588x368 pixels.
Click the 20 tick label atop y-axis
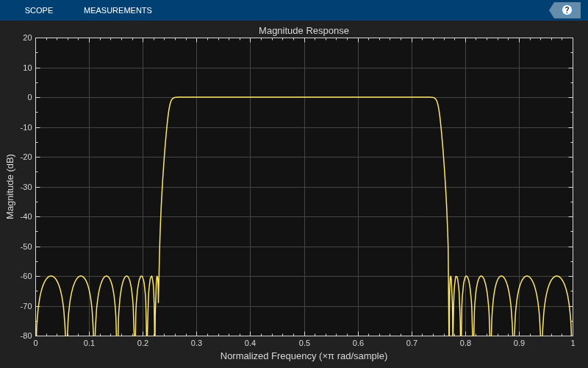point(28,38)
